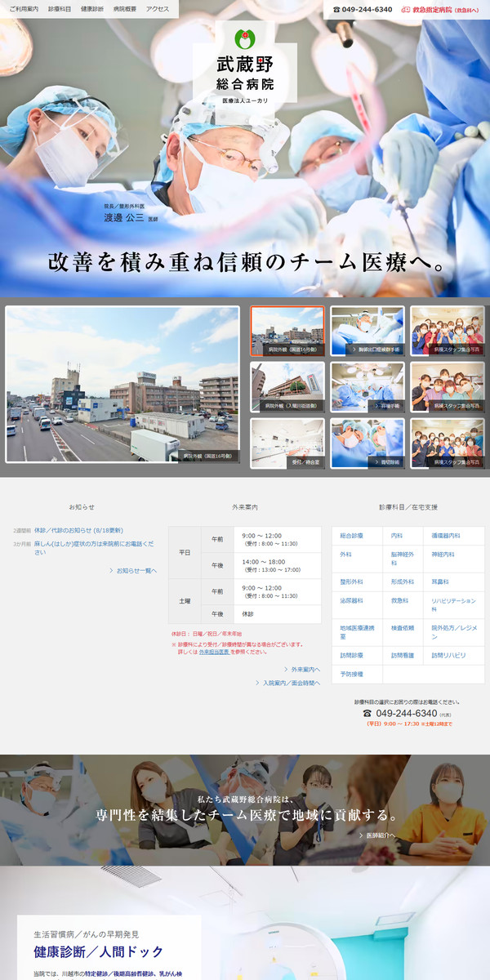Select 胸郭出口症候群手術 thumbnail
The height and width of the screenshot is (980, 490).
pos(367,331)
